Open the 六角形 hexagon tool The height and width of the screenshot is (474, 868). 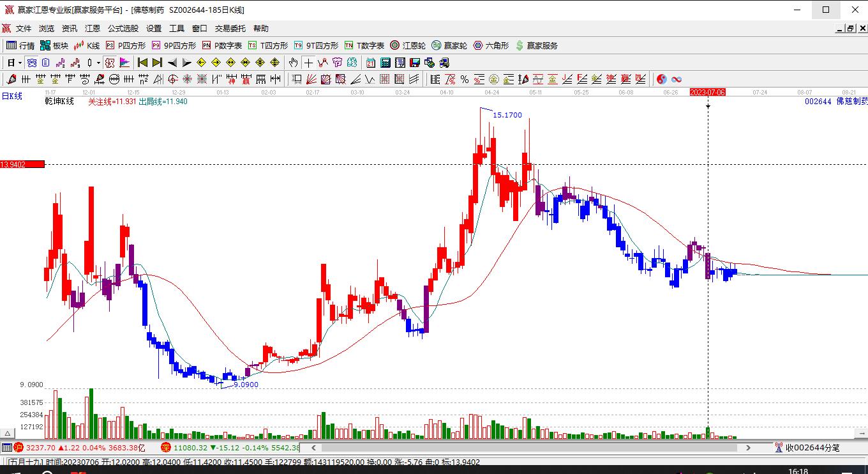(x=491, y=45)
